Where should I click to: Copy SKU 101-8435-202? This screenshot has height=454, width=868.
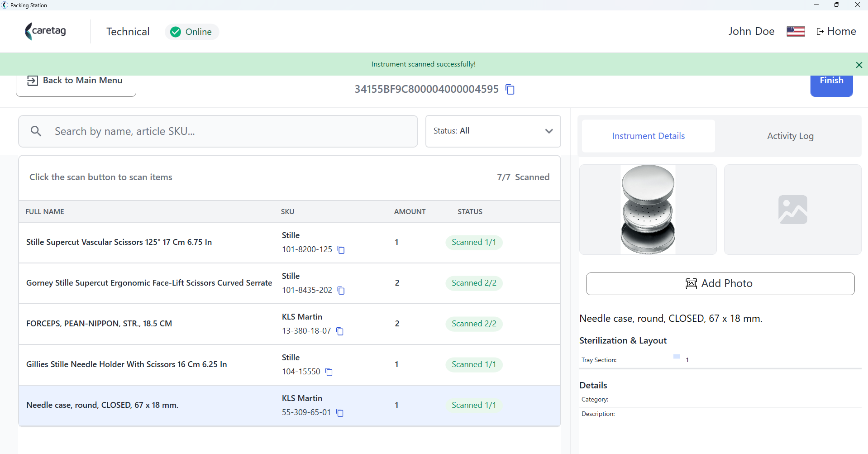(x=341, y=291)
